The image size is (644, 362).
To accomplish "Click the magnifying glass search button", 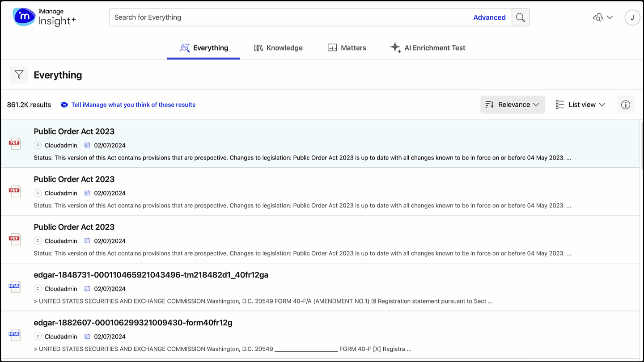I will pyautogui.click(x=520, y=17).
